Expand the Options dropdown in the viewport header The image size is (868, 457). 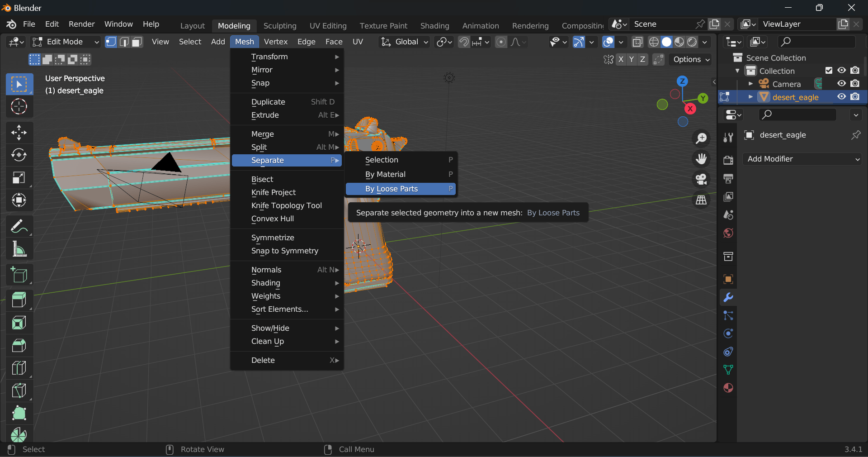point(689,59)
